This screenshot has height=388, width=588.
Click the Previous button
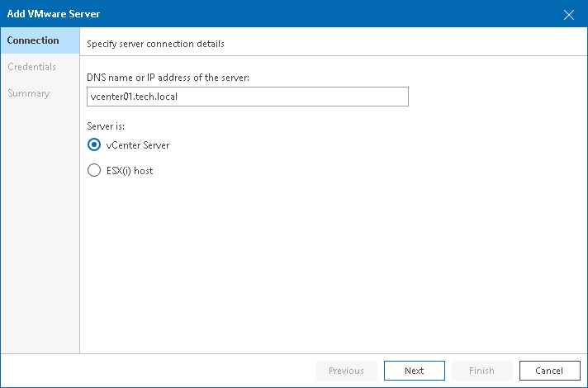tap(347, 371)
